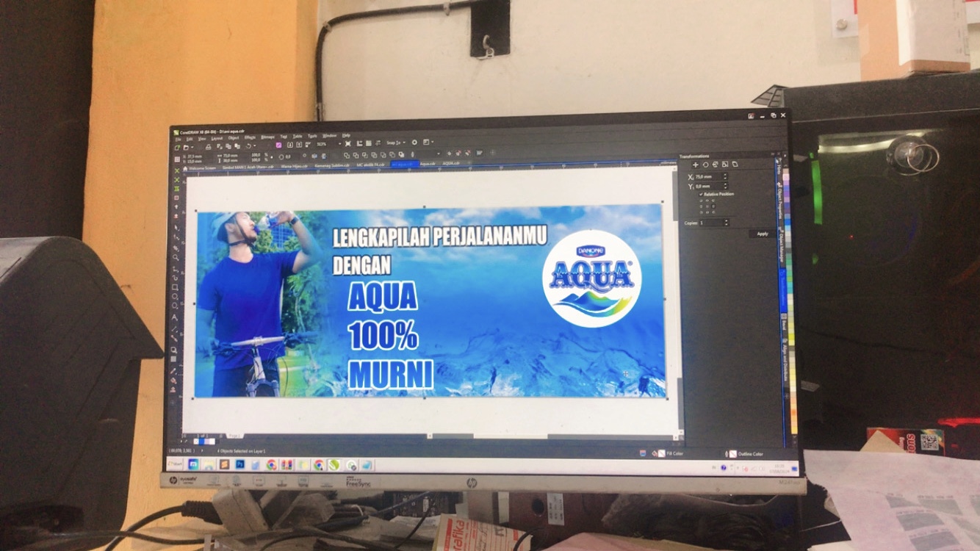
Task: Click the Windows Start button
Action: click(x=176, y=464)
